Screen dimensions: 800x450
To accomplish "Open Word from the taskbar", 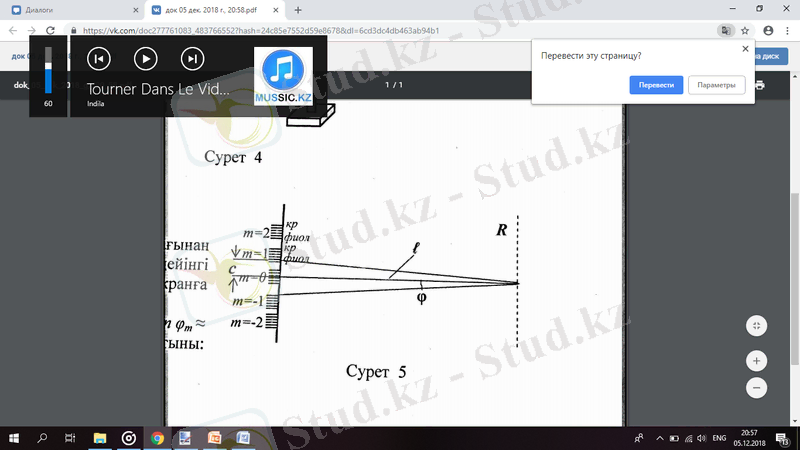I will [243, 438].
